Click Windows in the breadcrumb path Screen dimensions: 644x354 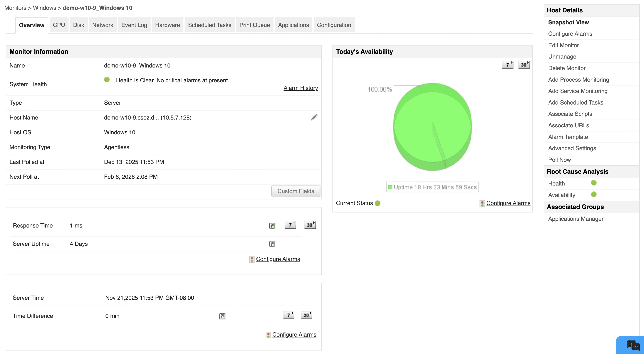click(x=45, y=8)
